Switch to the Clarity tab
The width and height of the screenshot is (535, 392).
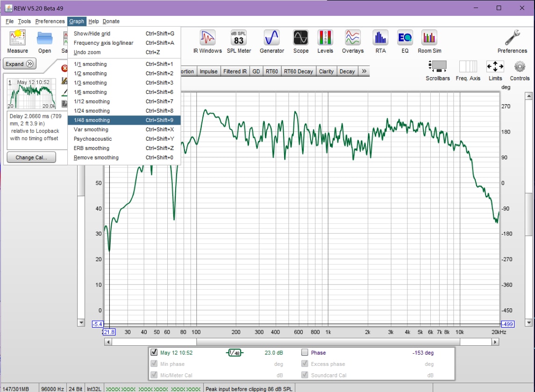[326, 71]
